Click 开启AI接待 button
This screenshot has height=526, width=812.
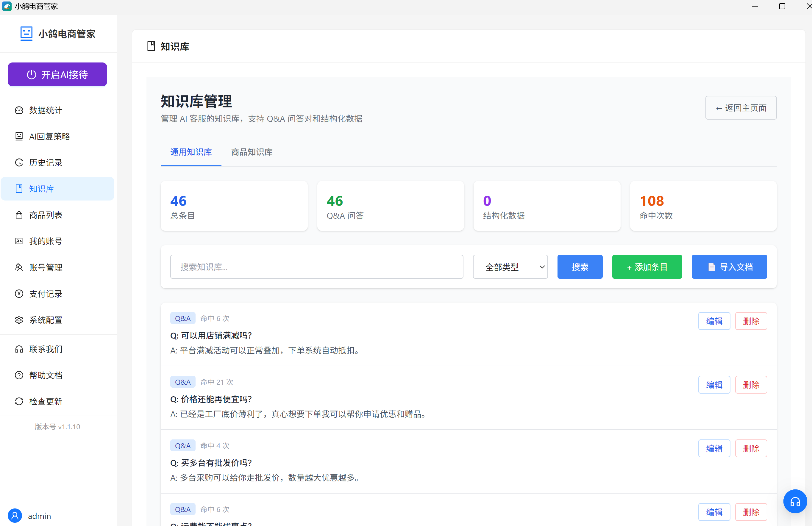click(x=57, y=74)
